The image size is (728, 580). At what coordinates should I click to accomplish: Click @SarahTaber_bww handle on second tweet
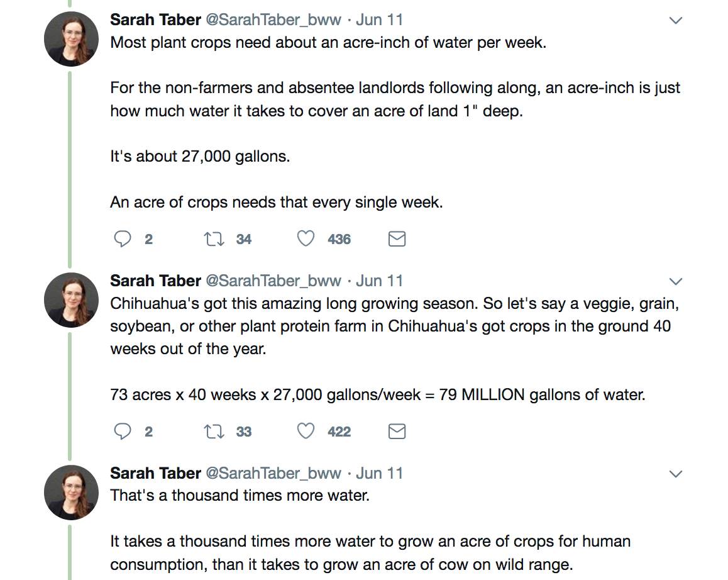[273, 281]
